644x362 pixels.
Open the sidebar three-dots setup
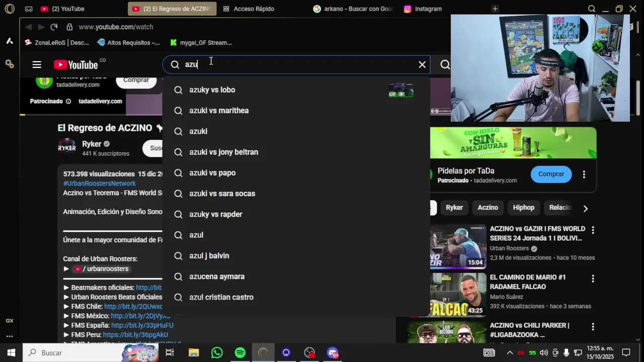(10, 336)
